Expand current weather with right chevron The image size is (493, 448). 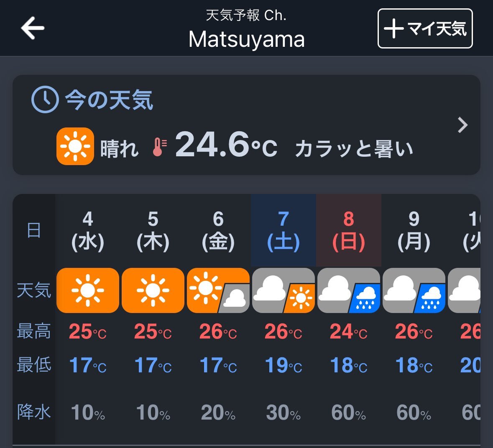462,125
